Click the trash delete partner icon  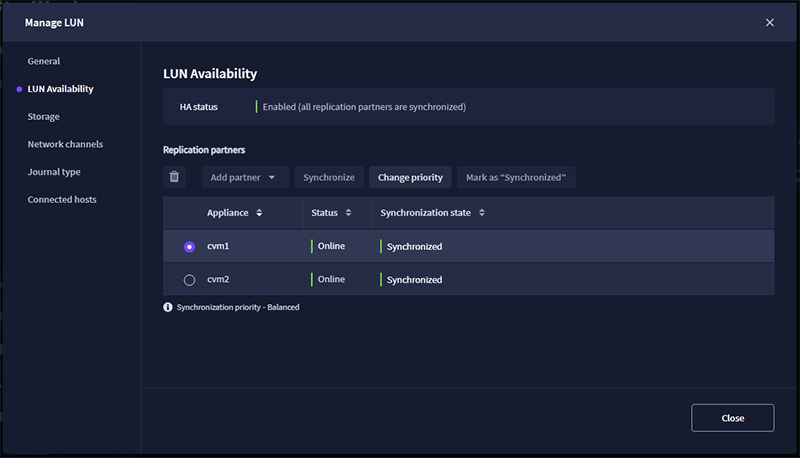(175, 177)
